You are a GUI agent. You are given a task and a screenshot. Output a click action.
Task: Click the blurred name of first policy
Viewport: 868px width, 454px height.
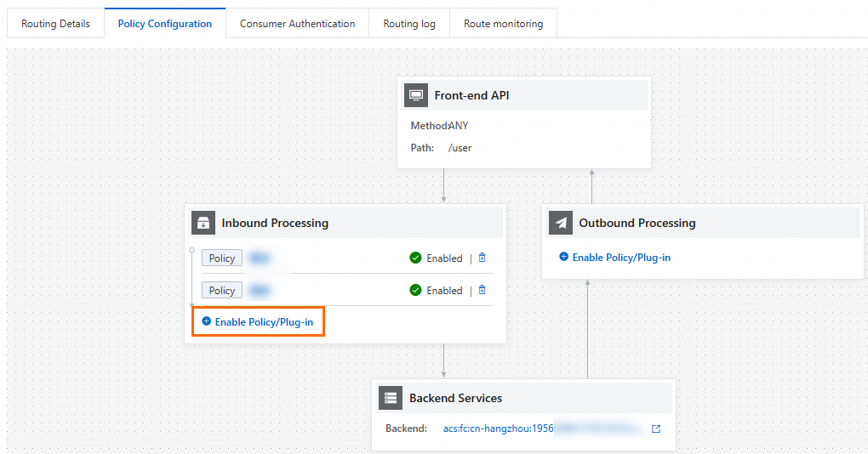pos(260,258)
